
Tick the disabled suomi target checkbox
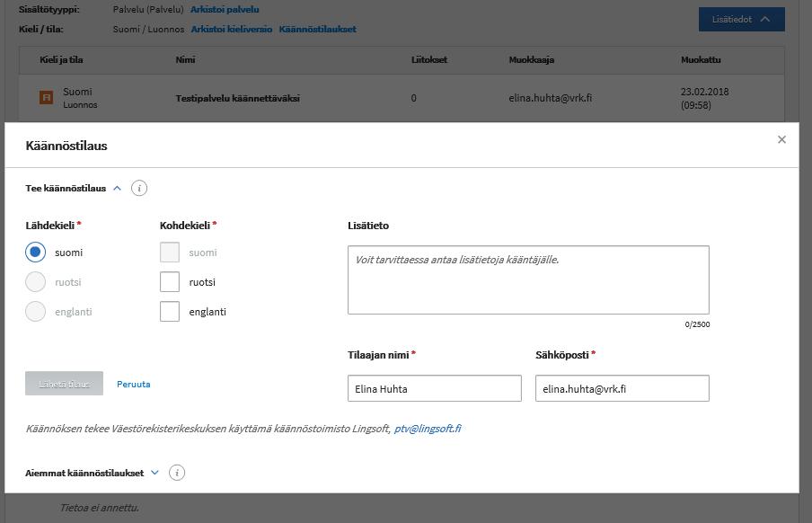(170, 253)
